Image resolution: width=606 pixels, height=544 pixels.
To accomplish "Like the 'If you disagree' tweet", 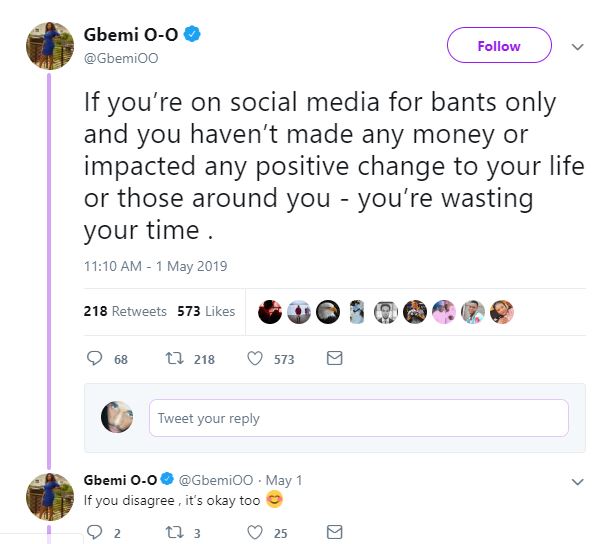I will (255, 532).
